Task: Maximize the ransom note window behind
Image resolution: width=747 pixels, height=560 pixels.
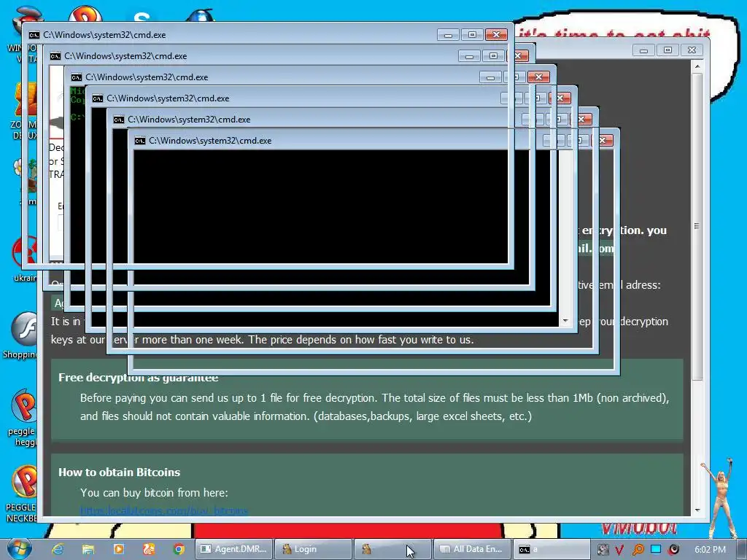Action: (668, 50)
